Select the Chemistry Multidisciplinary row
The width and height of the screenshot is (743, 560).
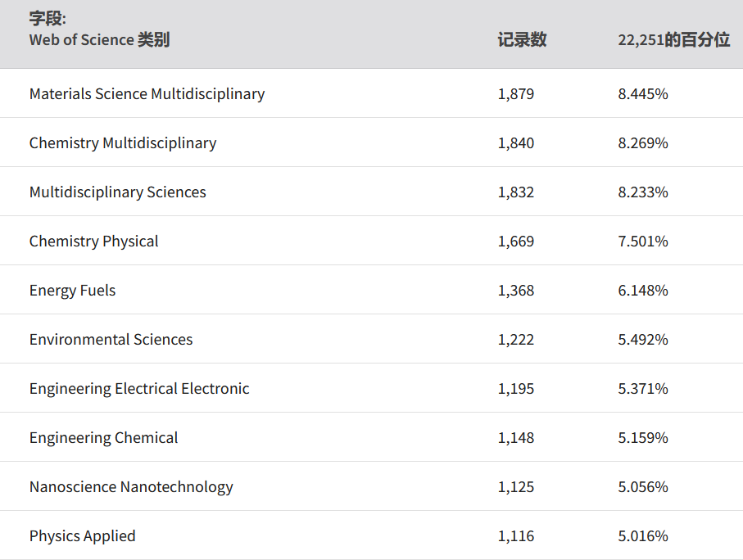point(123,142)
